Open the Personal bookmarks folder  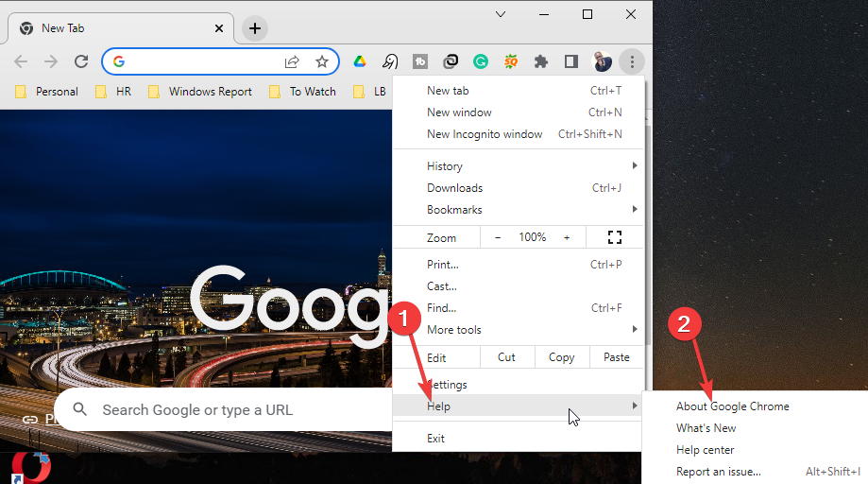(46, 92)
